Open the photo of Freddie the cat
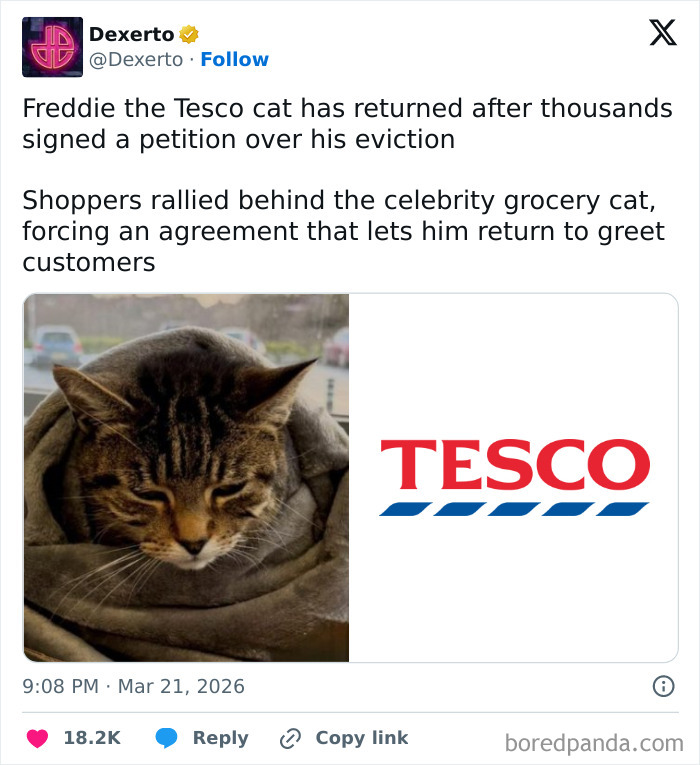Screen dimensions: 700x765 pos(186,478)
